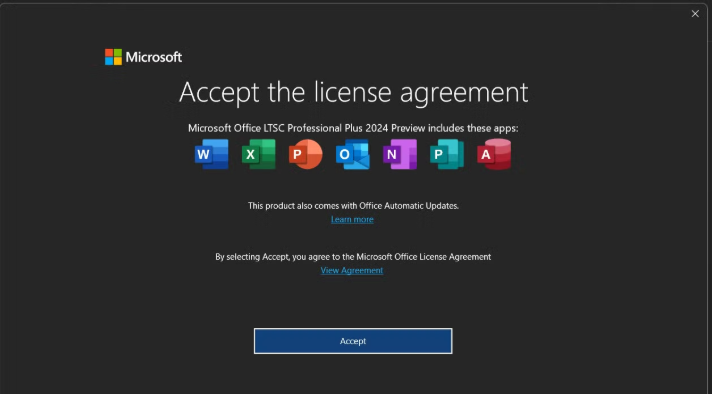Screen dimensions: 712x394
Task: Accept the license agreement
Action: click(x=353, y=341)
